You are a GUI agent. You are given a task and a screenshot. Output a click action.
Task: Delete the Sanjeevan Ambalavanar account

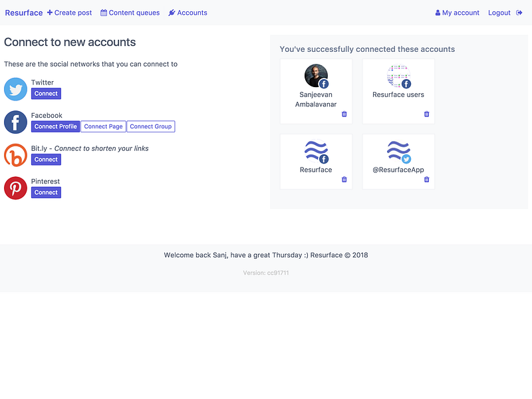click(x=344, y=114)
